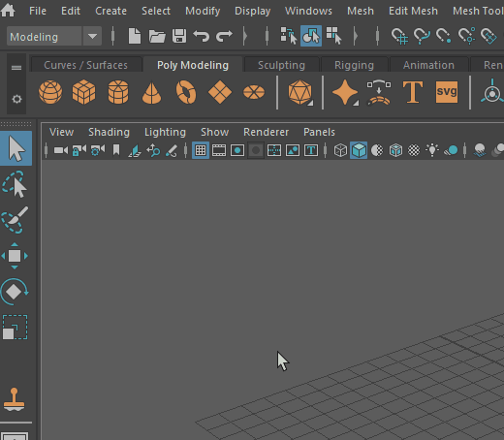Image resolution: width=504 pixels, height=440 pixels.
Task: Click the super shape star icon
Action: [345, 92]
